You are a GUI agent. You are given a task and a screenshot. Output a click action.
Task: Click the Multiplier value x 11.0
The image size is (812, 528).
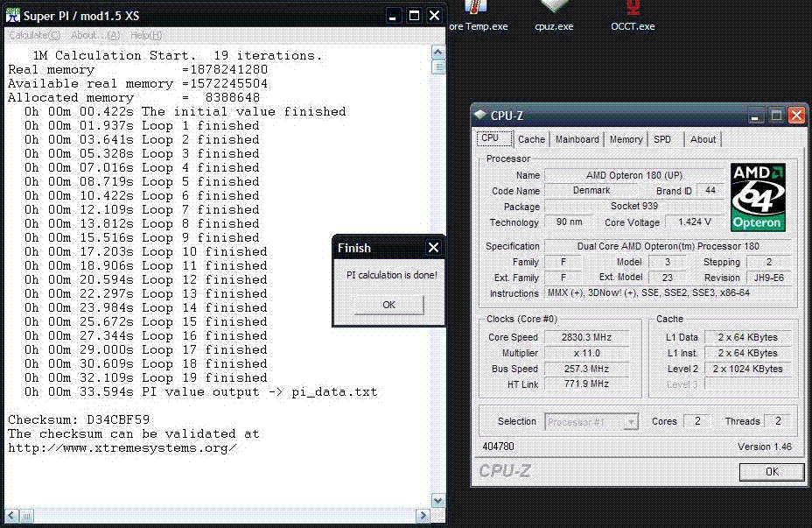pos(587,353)
